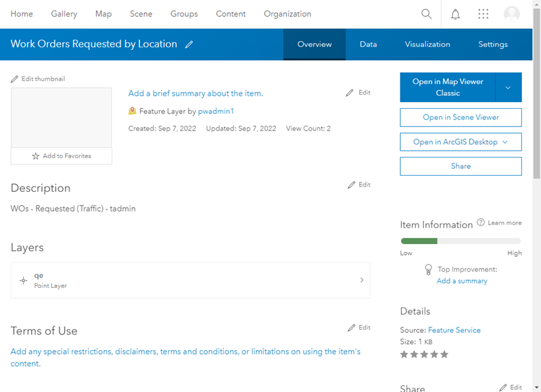Open the notifications bell
The height and width of the screenshot is (392, 541).
click(x=455, y=14)
